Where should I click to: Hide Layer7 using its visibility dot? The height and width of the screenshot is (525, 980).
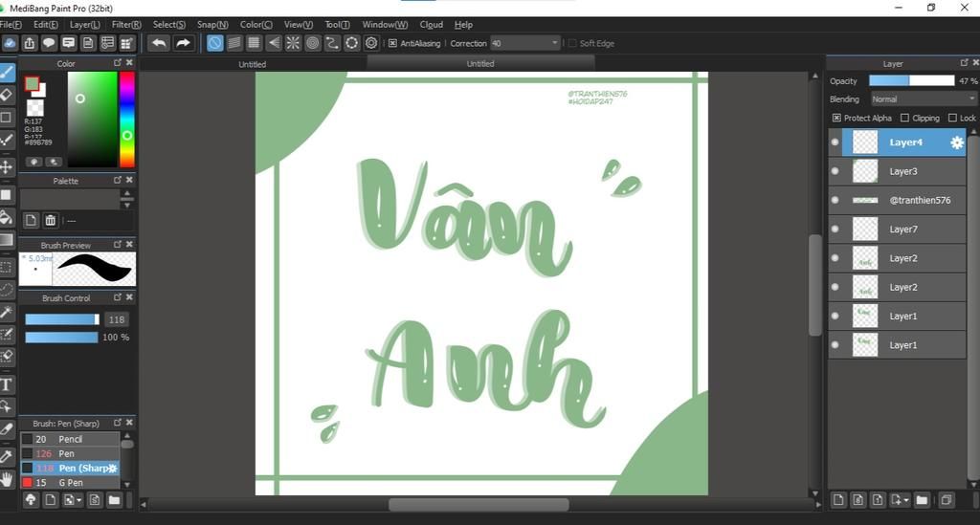coord(835,230)
